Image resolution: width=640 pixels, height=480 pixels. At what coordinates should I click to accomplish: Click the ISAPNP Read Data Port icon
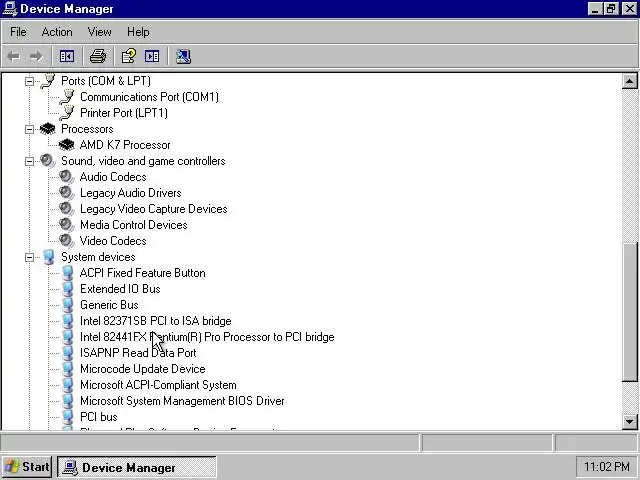coord(67,353)
